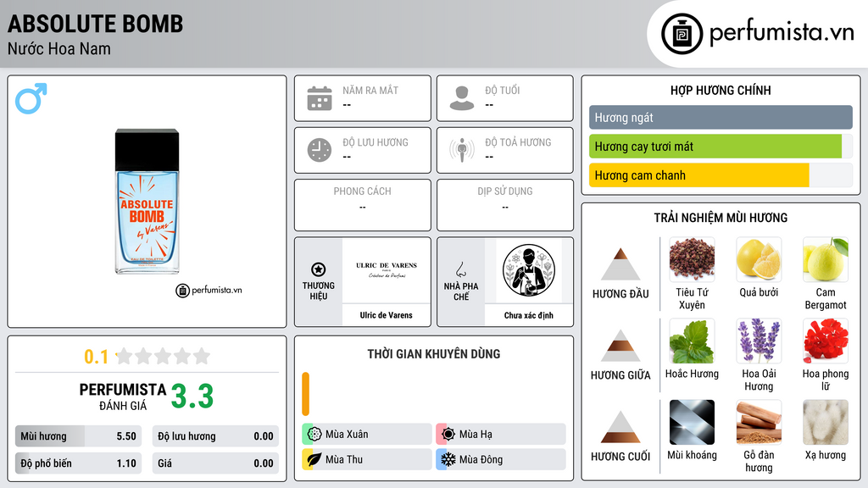Viewport: 868px width, 488px height.
Task: Click the orange recommended-time bar
Action: pyautogui.click(x=305, y=394)
